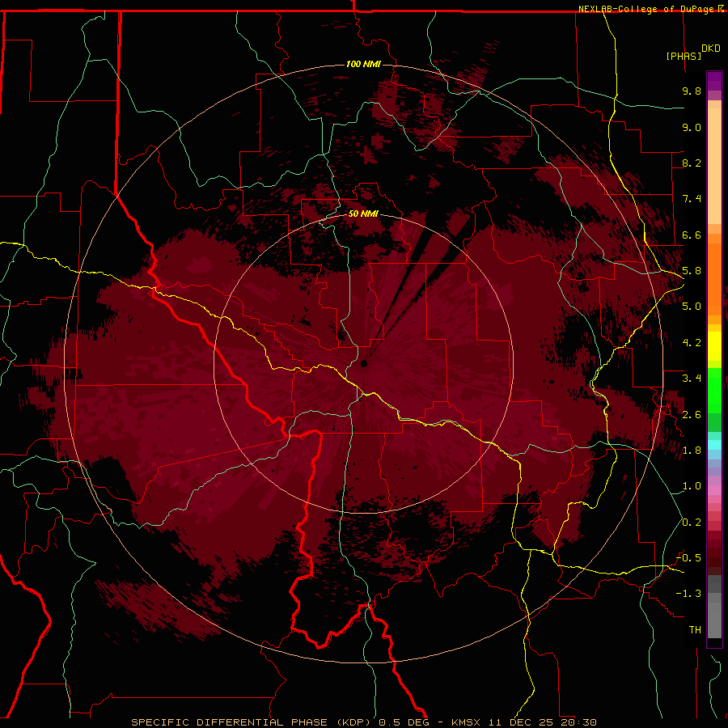Click the 20:30 time stamp

tap(578, 722)
